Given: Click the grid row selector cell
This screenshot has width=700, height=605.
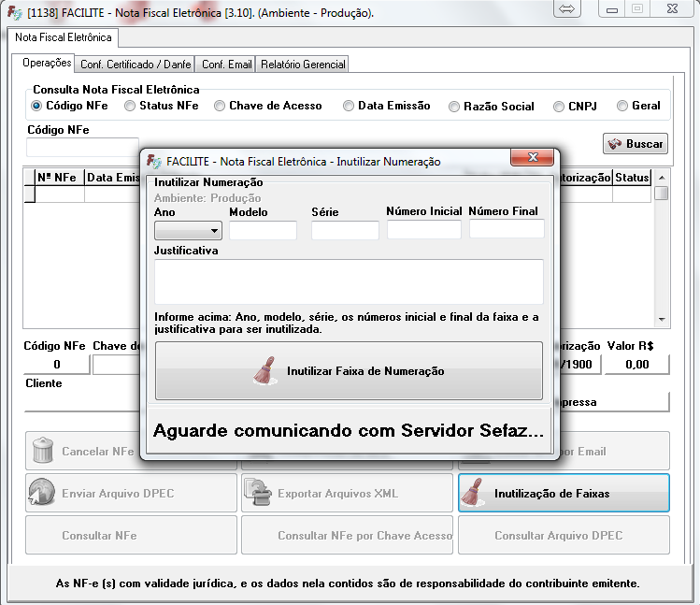Looking at the screenshot, I should point(30,194).
